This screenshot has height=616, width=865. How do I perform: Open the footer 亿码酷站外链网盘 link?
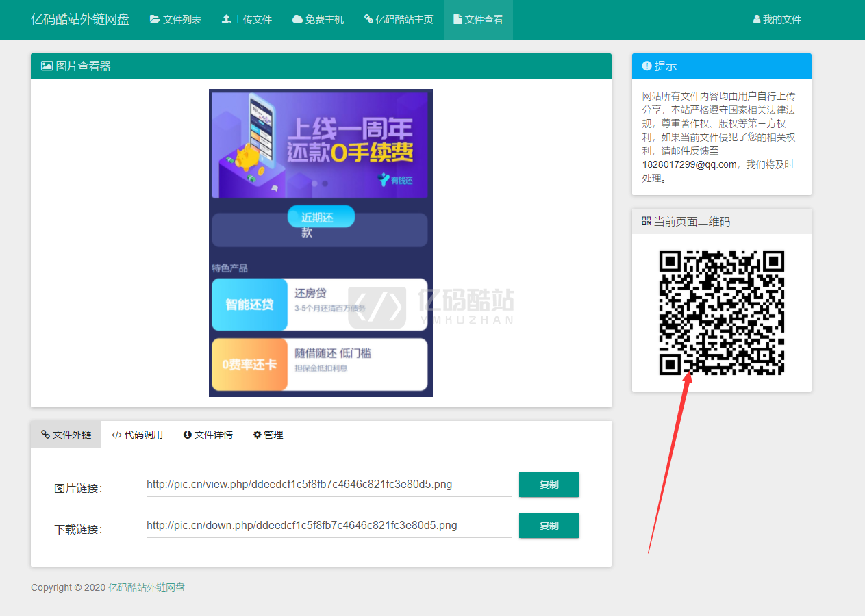click(147, 587)
